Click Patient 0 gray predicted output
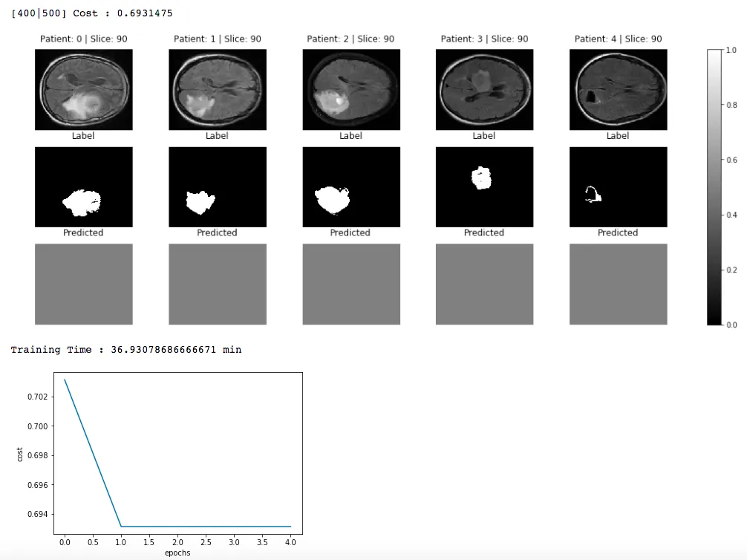747x560 pixels. coord(84,284)
